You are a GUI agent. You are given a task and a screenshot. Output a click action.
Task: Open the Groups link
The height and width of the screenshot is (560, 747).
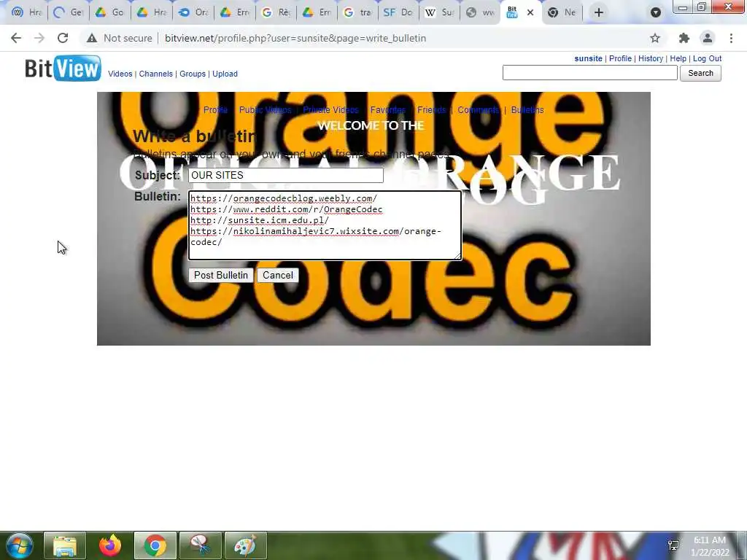point(193,74)
